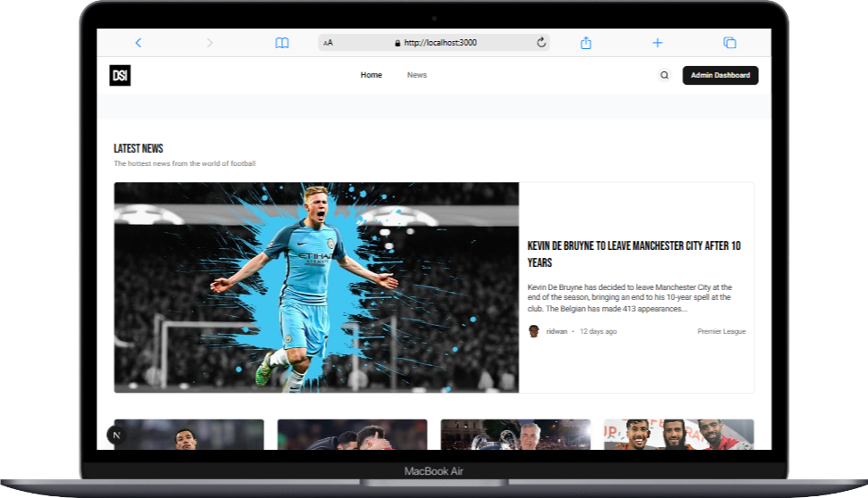Click the '12 days ago' timestamp
This screenshot has height=498, width=868.
[597, 331]
